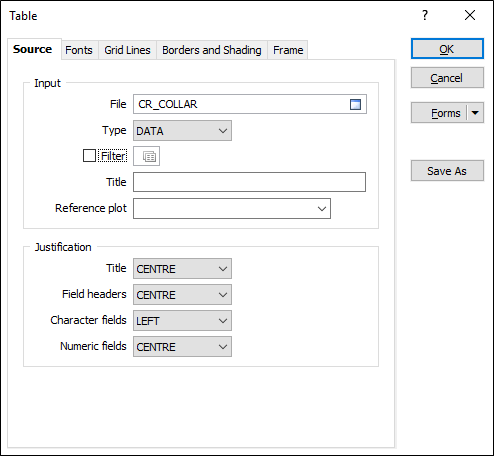Select the Frame tab
Image resolution: width=494 pixels, height=456 pixels.
click(288, 50)
